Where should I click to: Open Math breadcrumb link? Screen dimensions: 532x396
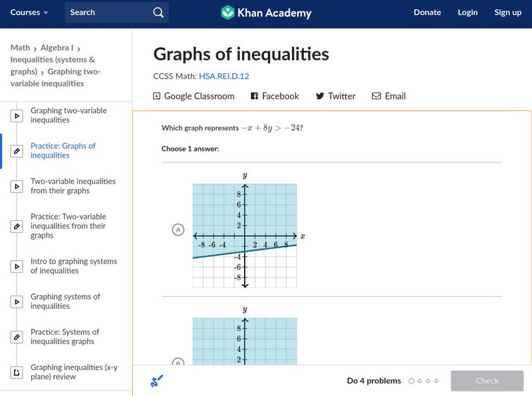point(20,48)
